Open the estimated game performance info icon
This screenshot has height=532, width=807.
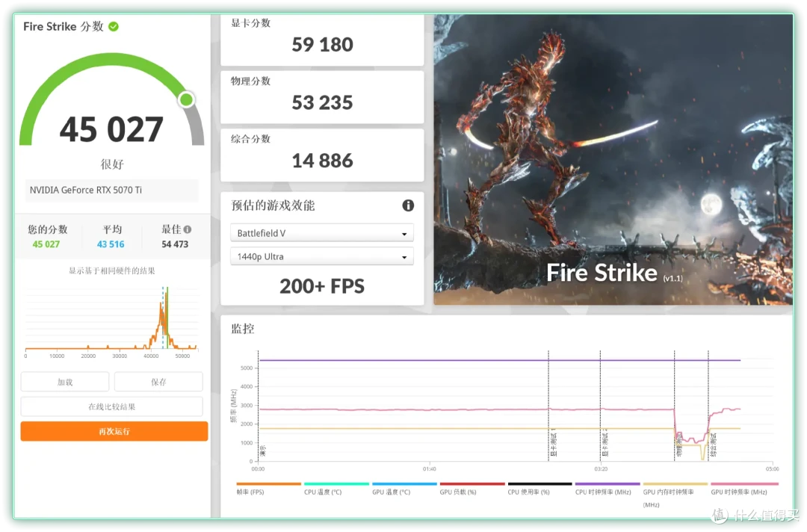point(408,205)
